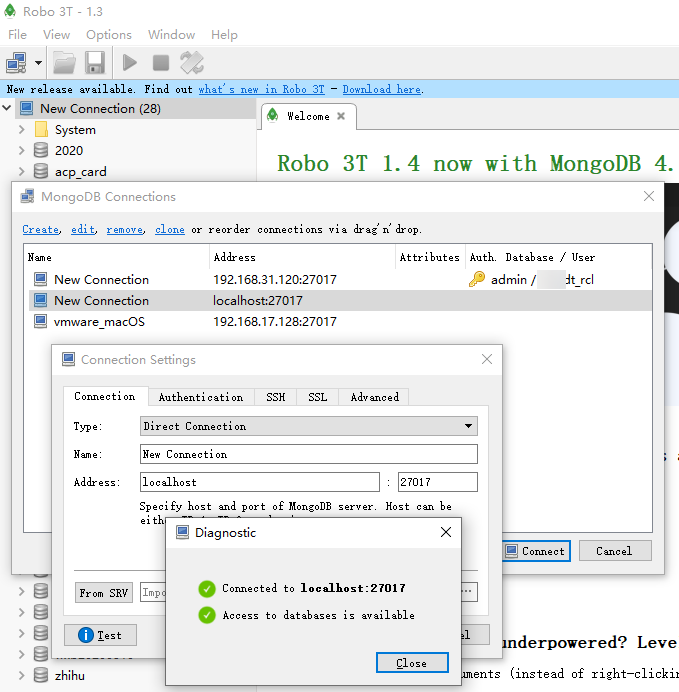This screenshot has height=692, width=679.
Task: Click the save floppy disk icon
Action: point(95,63)
